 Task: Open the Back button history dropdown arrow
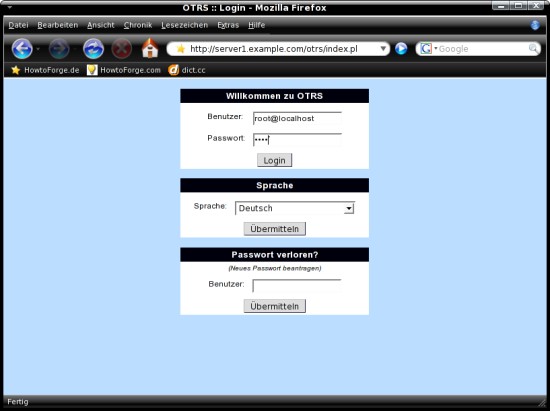(x=38, y=49)
